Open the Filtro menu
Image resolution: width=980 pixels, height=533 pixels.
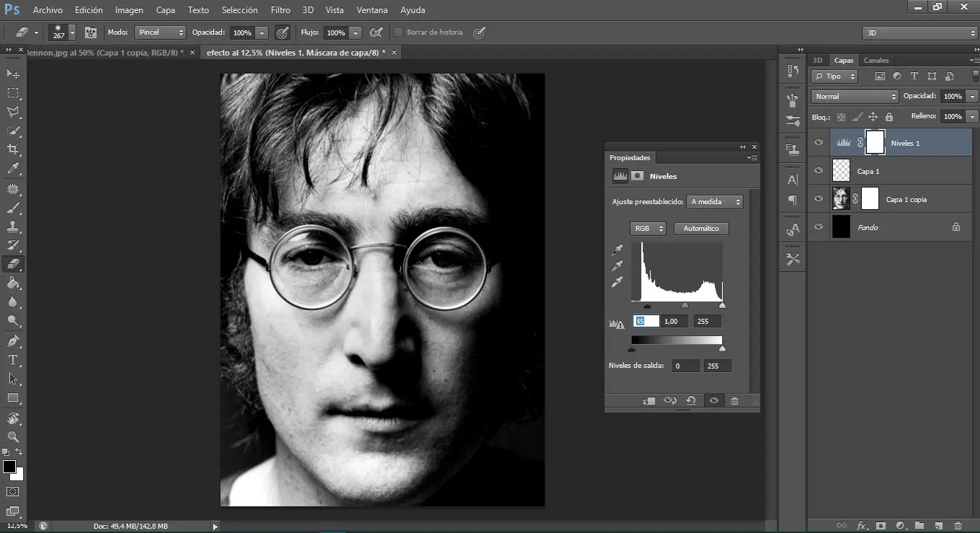point(280,10)
